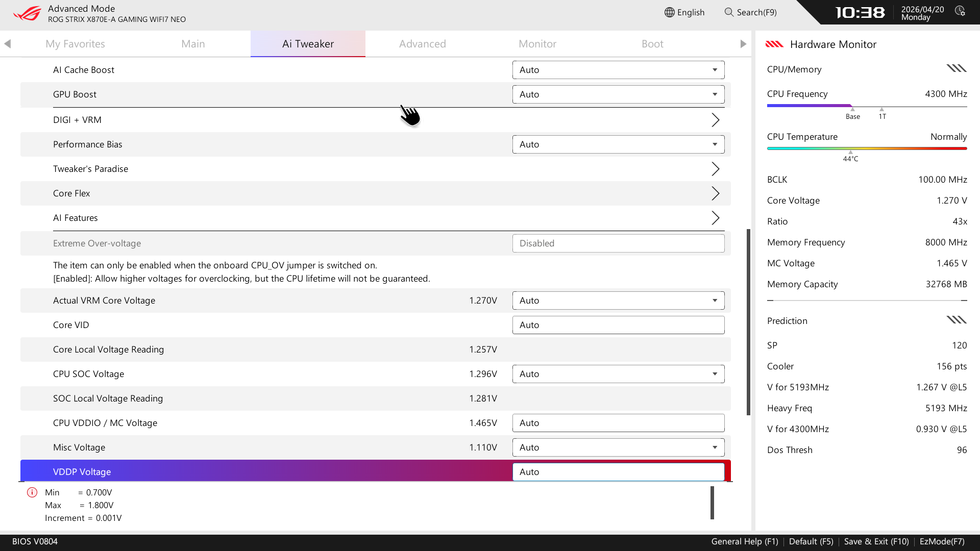The width and height of the screenshot is (980, 551).
Task: Click Save & Exit (F10)
Action: (876, 541)
